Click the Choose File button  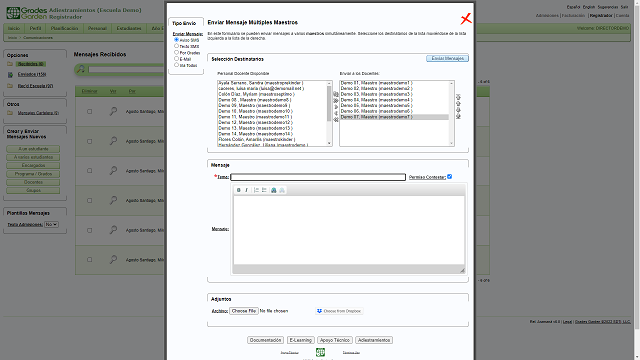(x=244, y=311)
